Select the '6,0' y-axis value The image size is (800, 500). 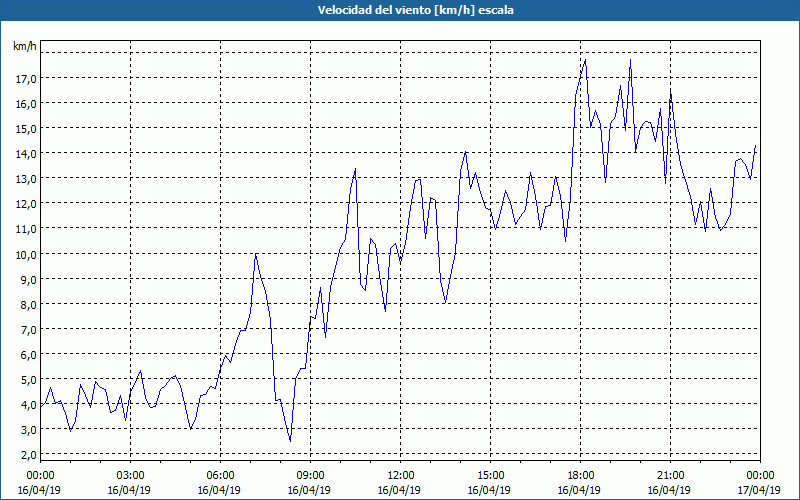(29, 354)
